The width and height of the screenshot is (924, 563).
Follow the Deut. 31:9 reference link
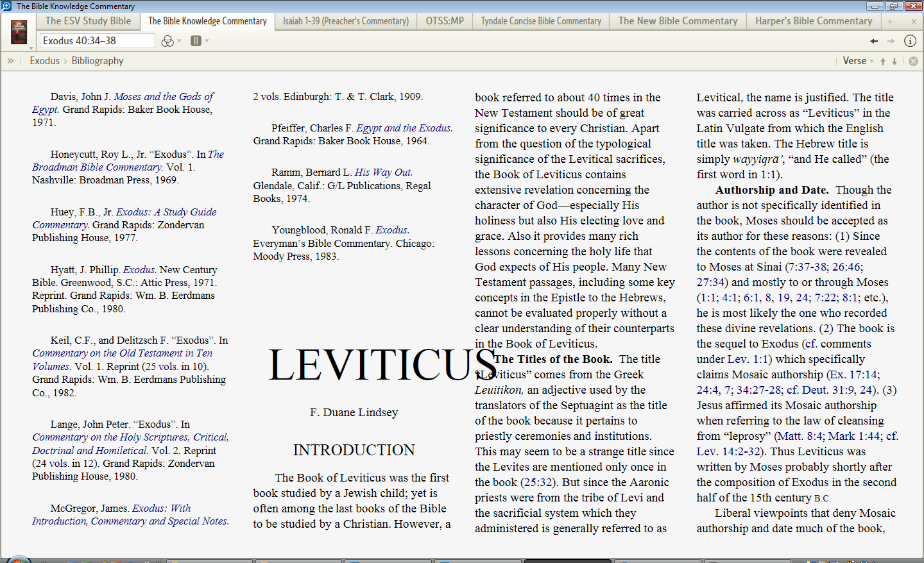click(x=828, y=390)
